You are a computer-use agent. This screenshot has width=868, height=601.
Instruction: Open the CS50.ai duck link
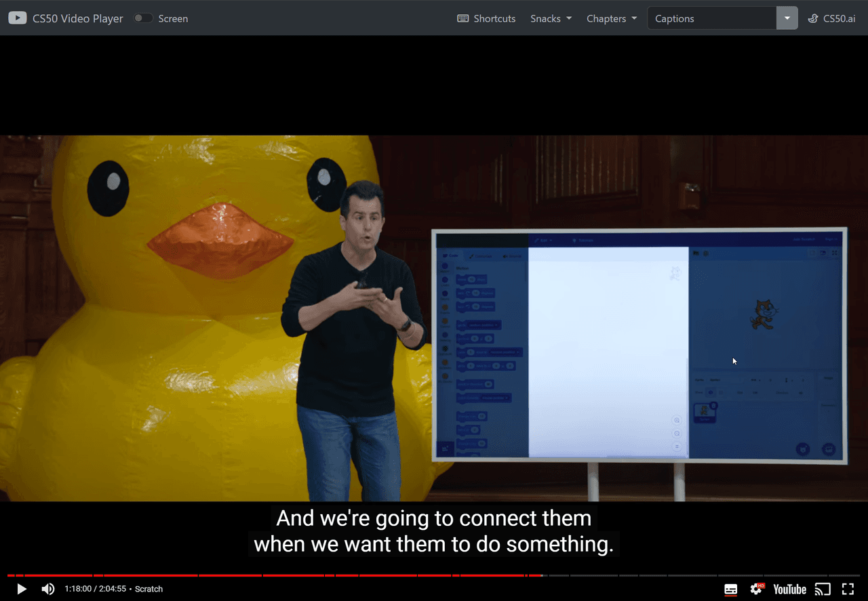coord(831,18)
